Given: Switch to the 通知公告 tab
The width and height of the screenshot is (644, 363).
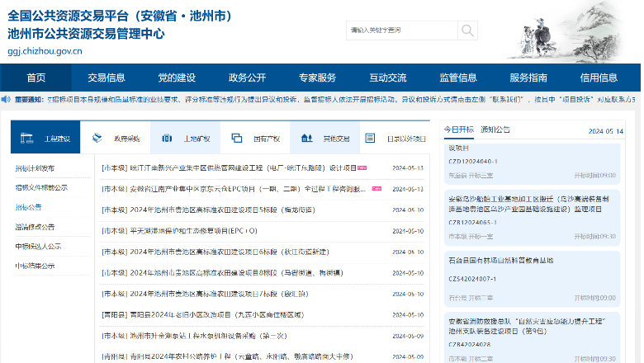Looking at the screenshot, I should (495, 130).
